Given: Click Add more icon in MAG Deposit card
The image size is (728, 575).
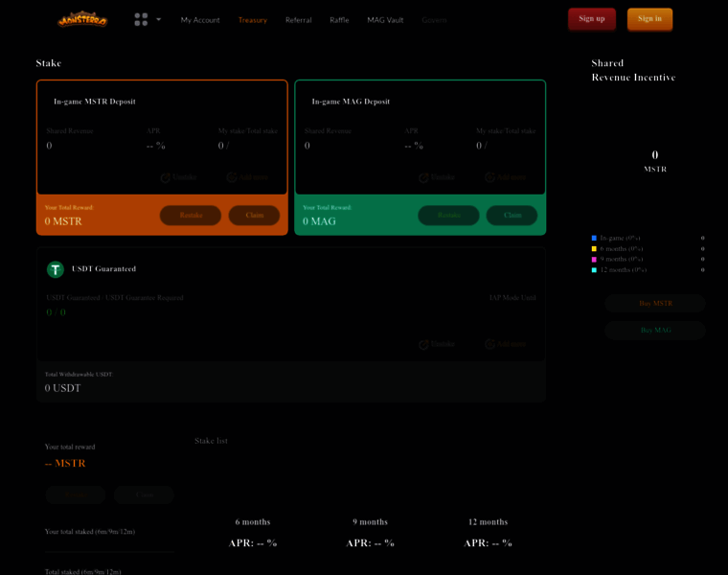Looking at the screenshot, I should [489, 177].
